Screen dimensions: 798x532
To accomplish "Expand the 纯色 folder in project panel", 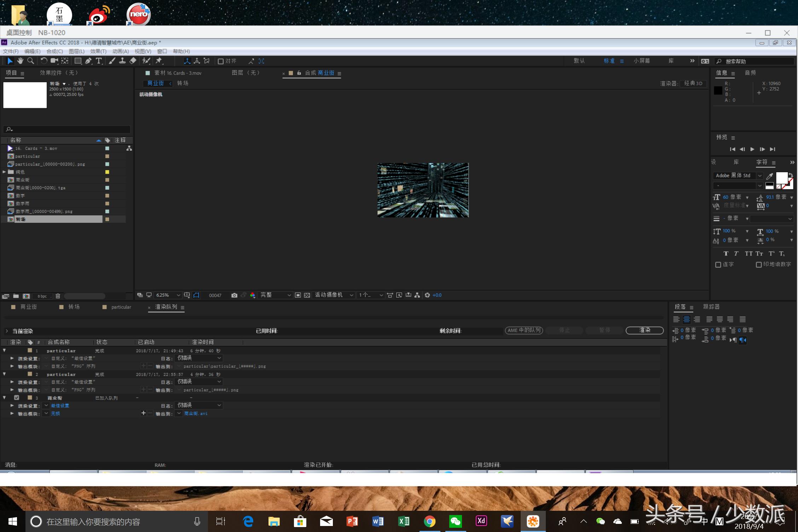I will tap(4, 172).
